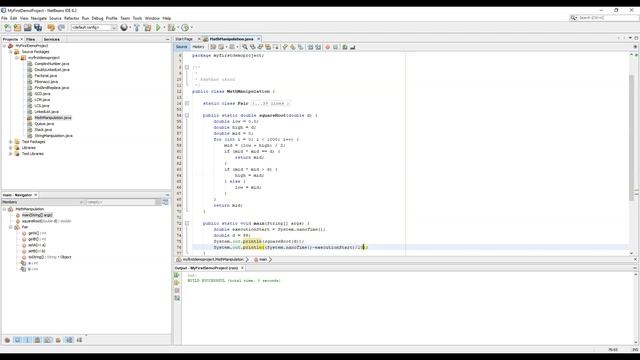The width and height of the screenshot is (640, 360).
Task: Click the History view button
Action: (198, 47)
